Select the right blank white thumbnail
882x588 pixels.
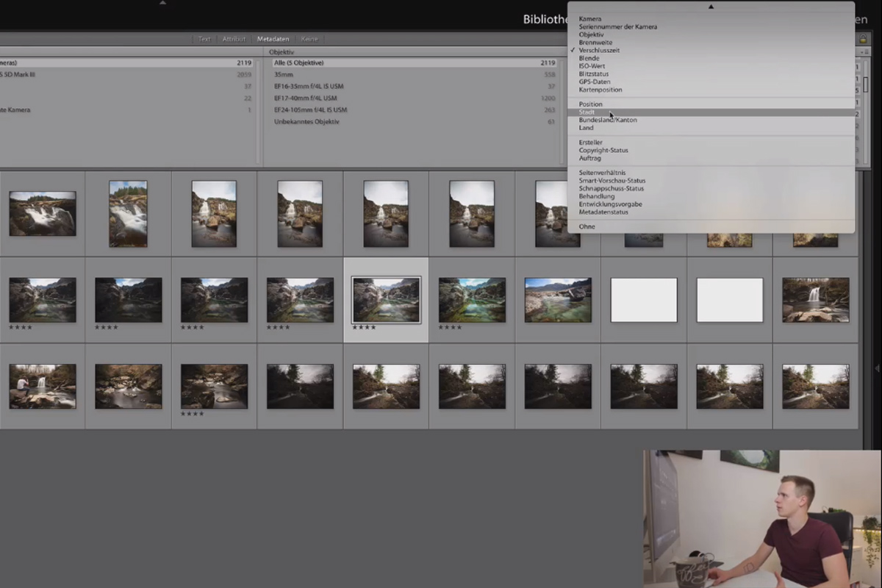click(x=730, y=300)
